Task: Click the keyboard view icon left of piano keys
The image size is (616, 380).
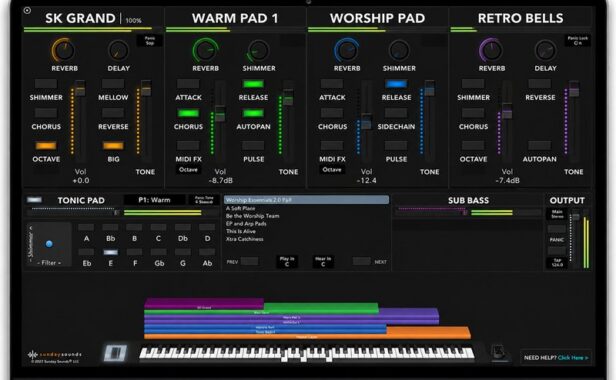Action: [x=115, y=352]
